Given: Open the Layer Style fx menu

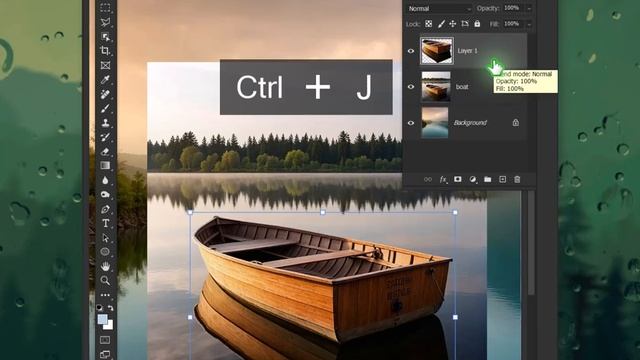Looking at the screenshot, I should click(x=443, y=180).
